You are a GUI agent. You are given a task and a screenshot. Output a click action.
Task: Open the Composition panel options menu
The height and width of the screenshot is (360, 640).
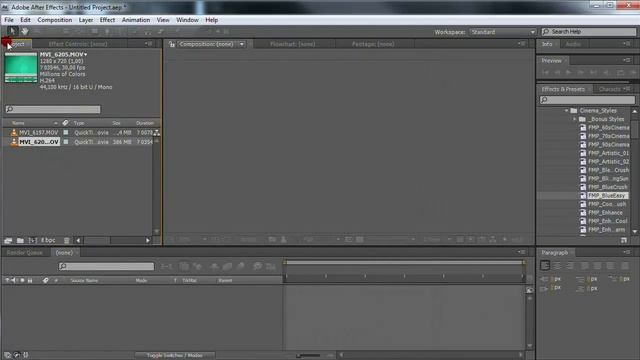[521, 44]
